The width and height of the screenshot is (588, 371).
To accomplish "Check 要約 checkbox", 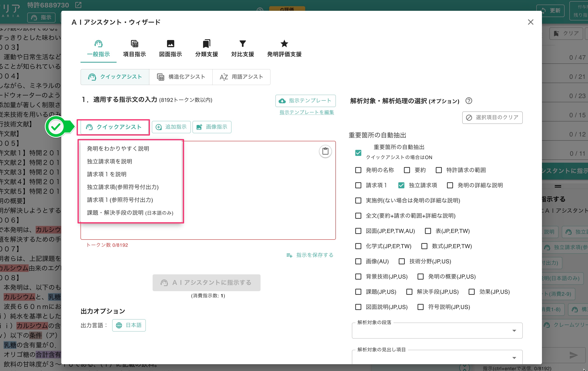I will click(407, 170).
